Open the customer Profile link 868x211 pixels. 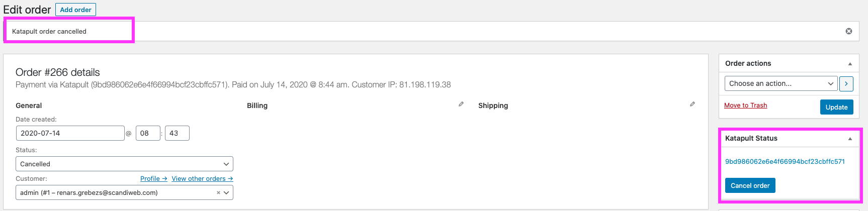[x=153, y=179]
